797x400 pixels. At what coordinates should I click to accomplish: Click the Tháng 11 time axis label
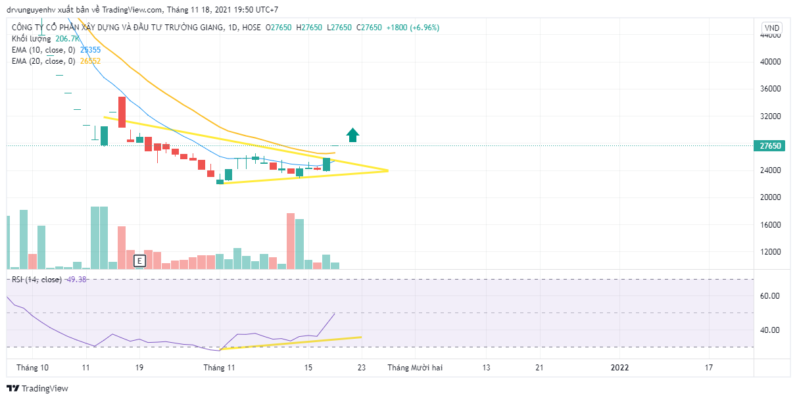(219, 367)
